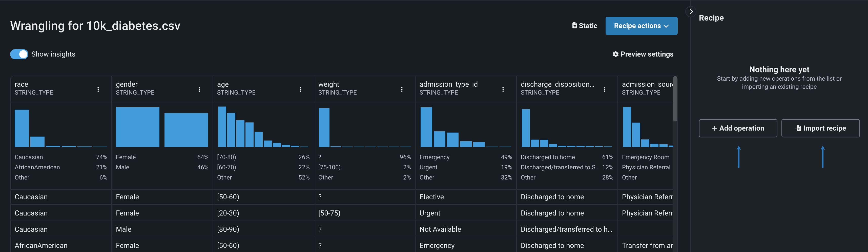Collapse the Recipe side panel chevron

tap(691, 12)
